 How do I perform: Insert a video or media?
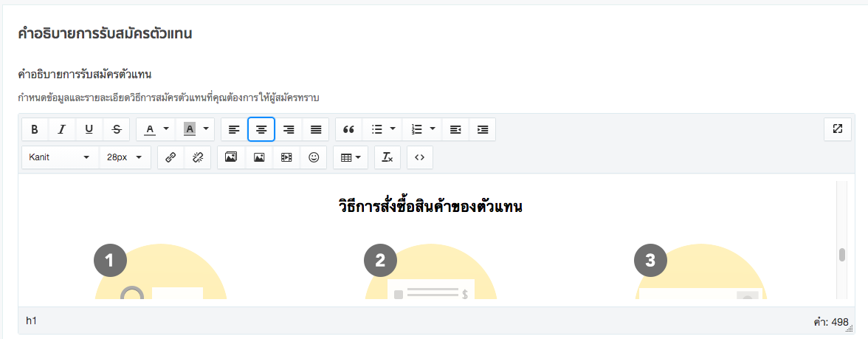(x=286, y=157)
